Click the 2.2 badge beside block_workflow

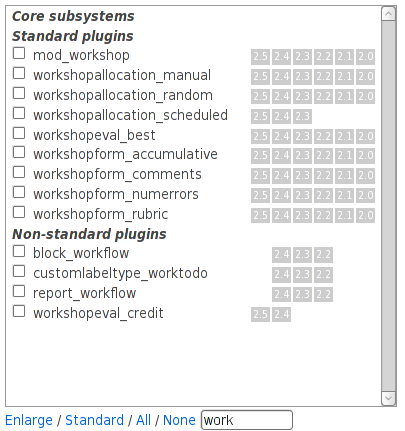click(323, 255)
